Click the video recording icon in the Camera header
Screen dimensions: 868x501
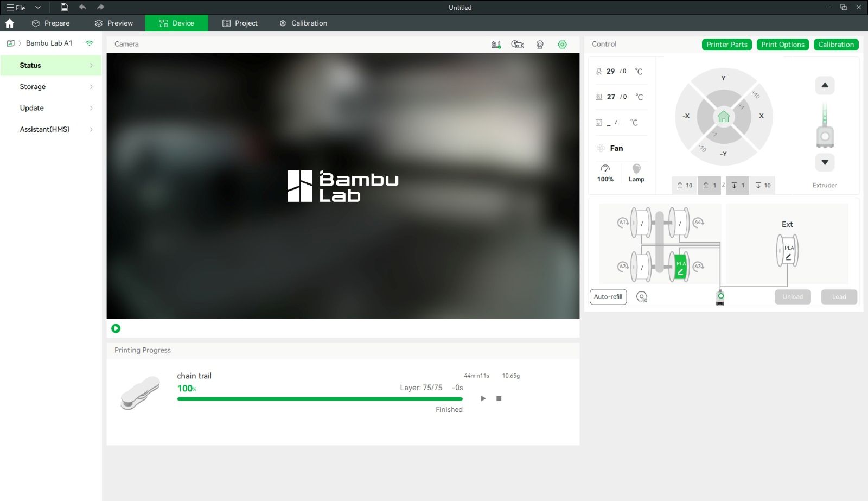(518, 45)
